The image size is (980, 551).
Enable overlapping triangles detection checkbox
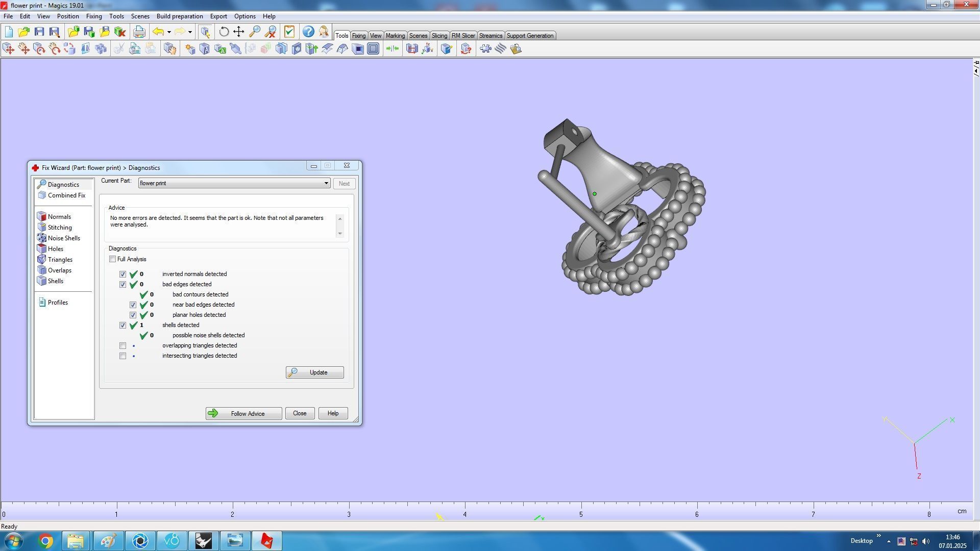pos(123,346)
